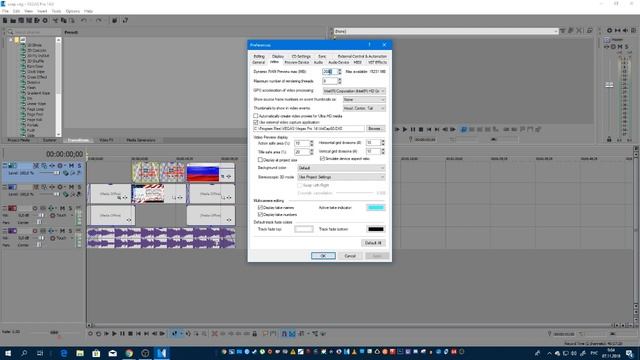The height and width of the screenshot is (360, 640).
Task: Click the master bus gear icon
Action: [609, 31]
